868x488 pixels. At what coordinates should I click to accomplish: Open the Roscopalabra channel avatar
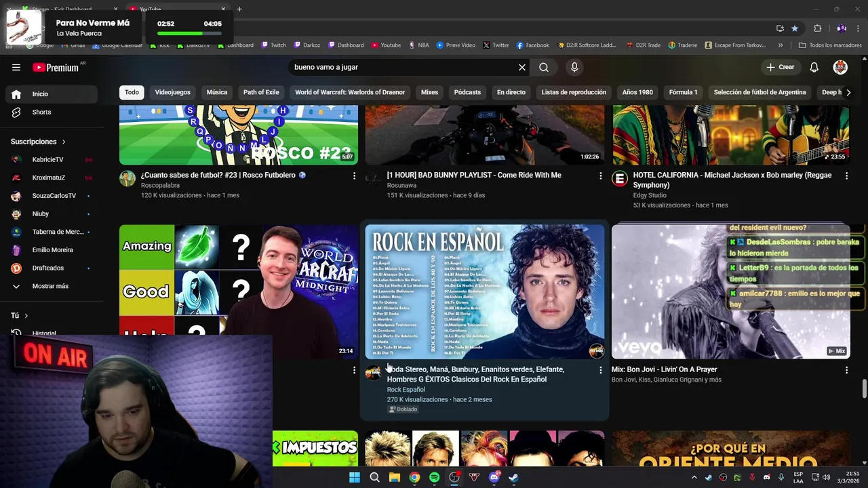click(x=127, y=179)
